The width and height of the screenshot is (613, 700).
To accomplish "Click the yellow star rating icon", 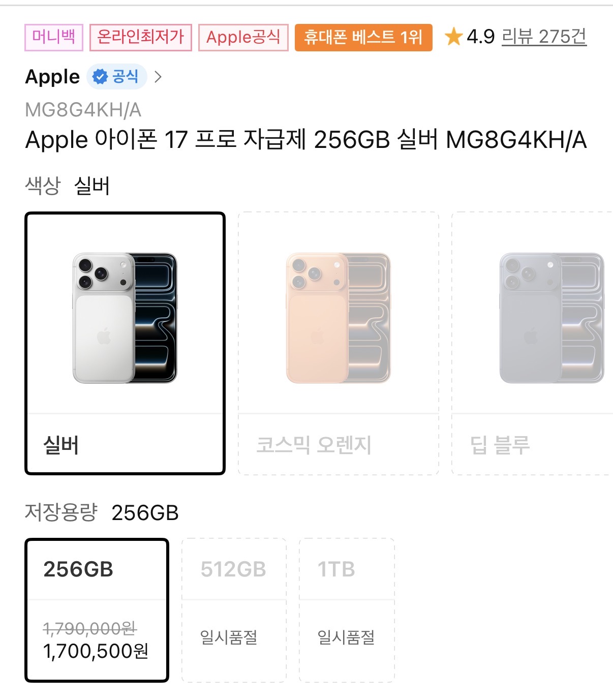I will tap(453, 37).
